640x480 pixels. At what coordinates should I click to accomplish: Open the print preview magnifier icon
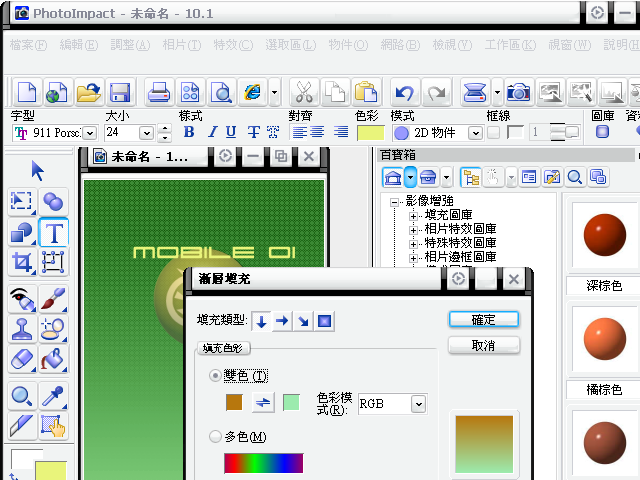(x=221, y=91)
